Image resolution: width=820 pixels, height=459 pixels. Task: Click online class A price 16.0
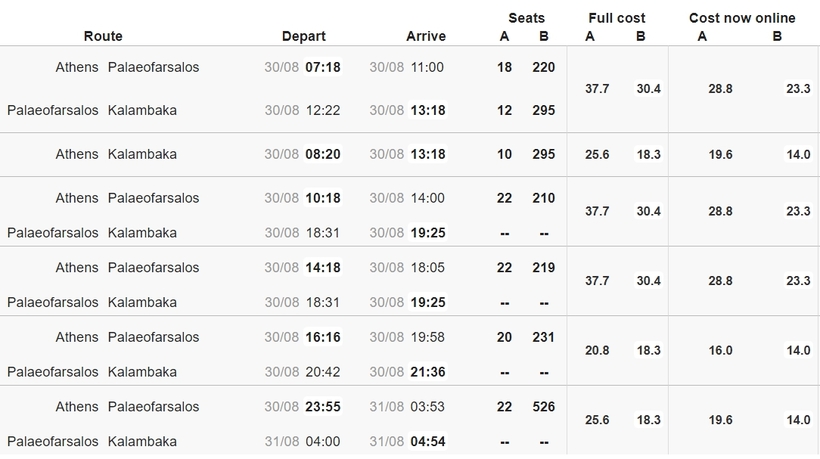tap(720, 351)
